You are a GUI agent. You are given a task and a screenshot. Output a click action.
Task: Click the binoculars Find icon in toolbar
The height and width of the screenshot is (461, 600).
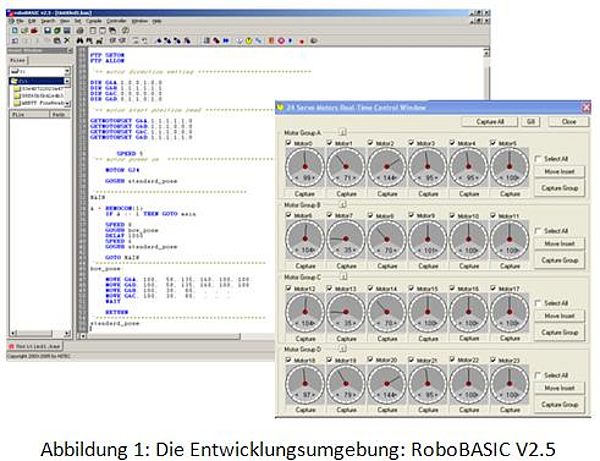tap(80, 40)
